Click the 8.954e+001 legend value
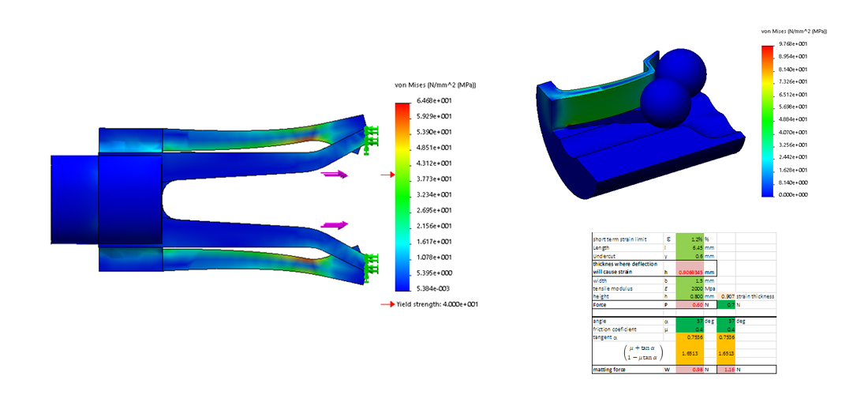The image size is (868, 395). 794,57
